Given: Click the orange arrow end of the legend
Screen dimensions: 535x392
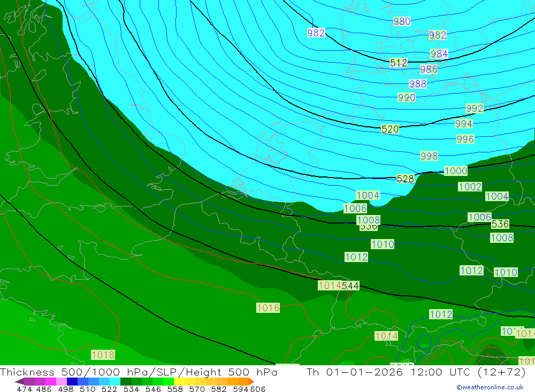Looking at the screenshot, I should tap(251, 381).
